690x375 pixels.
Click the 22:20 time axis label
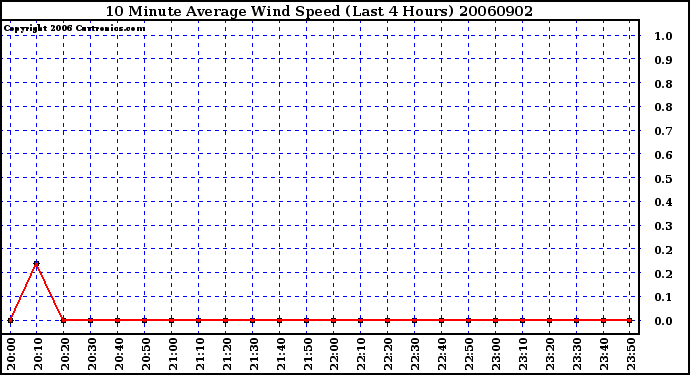click(389, 354)
